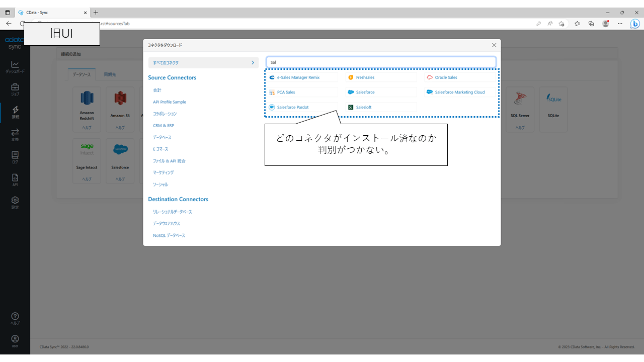Go to ジョブ in the left sidebar
644x362 pixels.
15,89
